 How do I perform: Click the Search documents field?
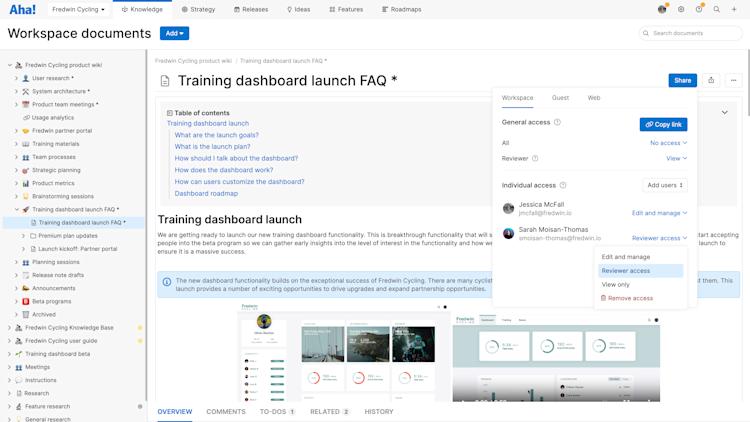691,33
